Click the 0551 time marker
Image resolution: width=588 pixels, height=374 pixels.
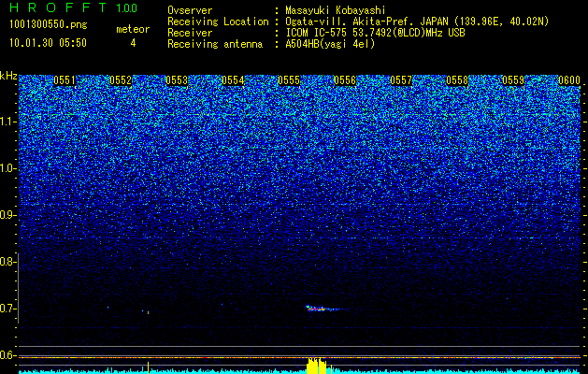click(65, 80)
